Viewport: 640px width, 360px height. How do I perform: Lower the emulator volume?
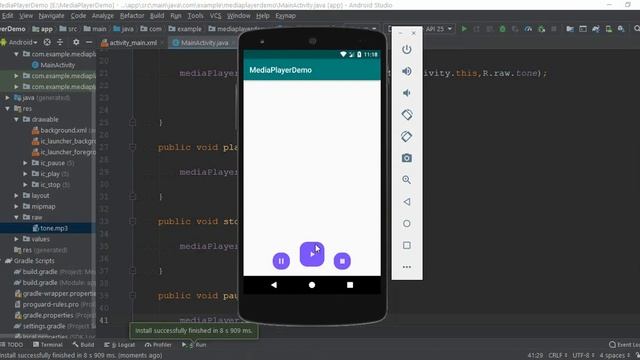tap(407, 93)
